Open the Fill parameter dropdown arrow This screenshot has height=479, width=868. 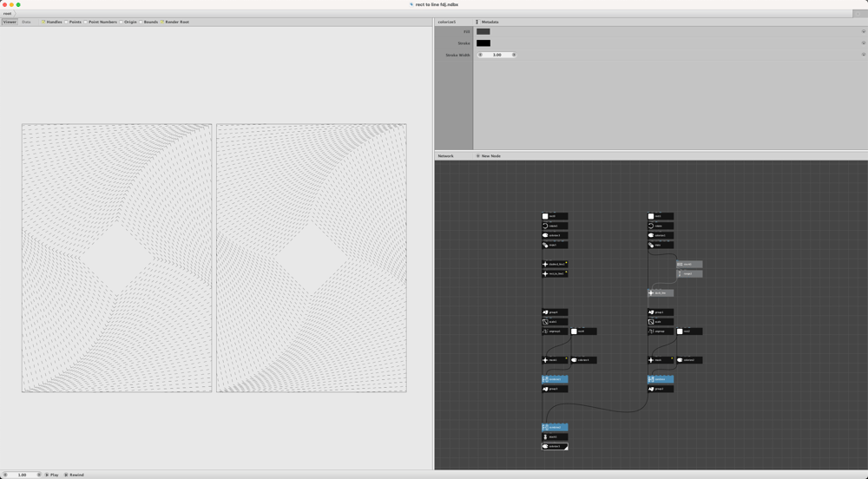click(x=863, y=31)
